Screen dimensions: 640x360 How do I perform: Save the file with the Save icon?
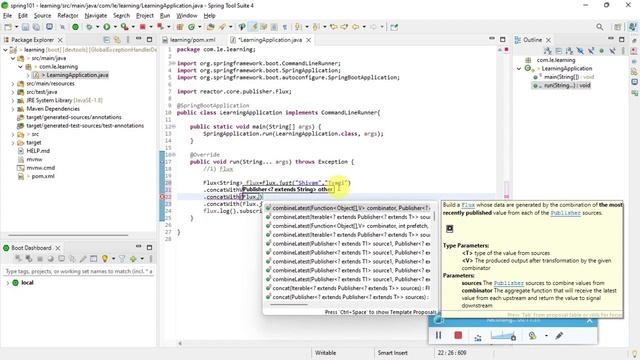pos(25,27)
